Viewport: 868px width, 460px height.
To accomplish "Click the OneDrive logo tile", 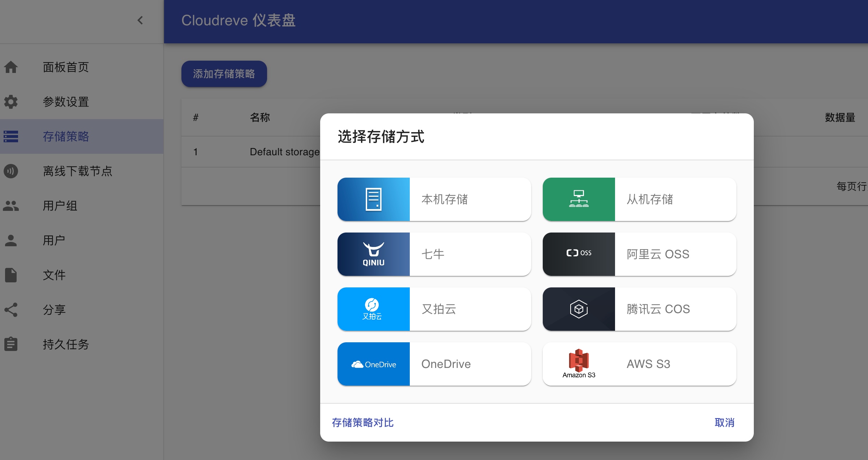I will pos(374,364).
